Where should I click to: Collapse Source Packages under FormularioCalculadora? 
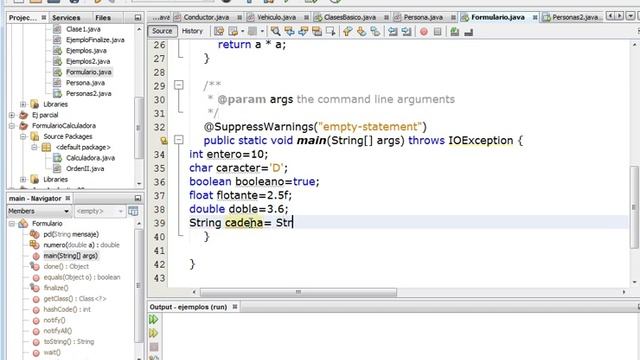23,136
